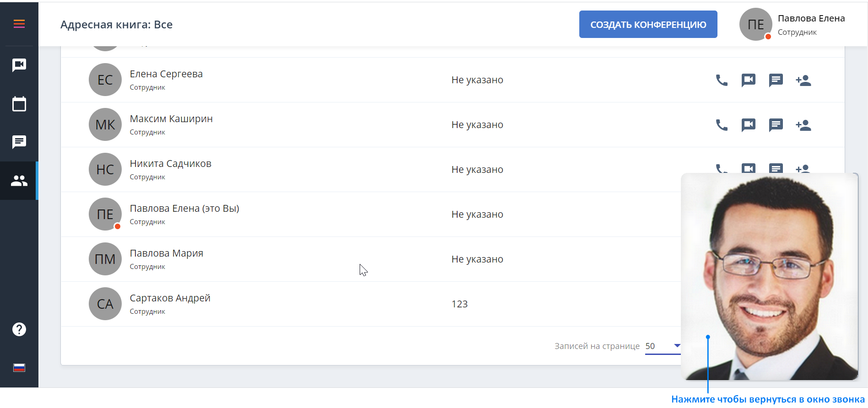Screen dimensions: 868x408
Task: Open the help question mark icon
Action: coord(19,329)
